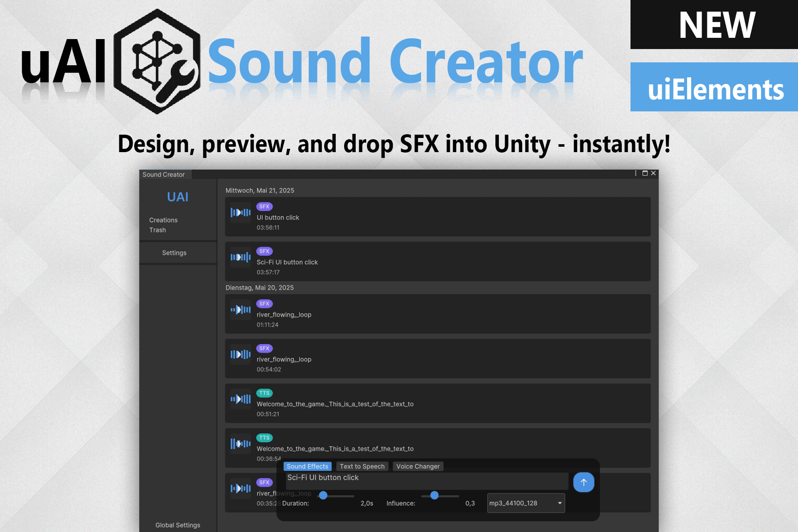Submit the prompt with the blue arrow button
The height and width of the screenshot is (532, 798).
pos(584,482)
